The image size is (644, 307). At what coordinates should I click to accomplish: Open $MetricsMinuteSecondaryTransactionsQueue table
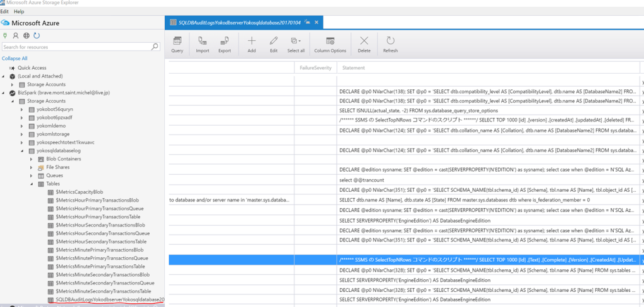105,283
